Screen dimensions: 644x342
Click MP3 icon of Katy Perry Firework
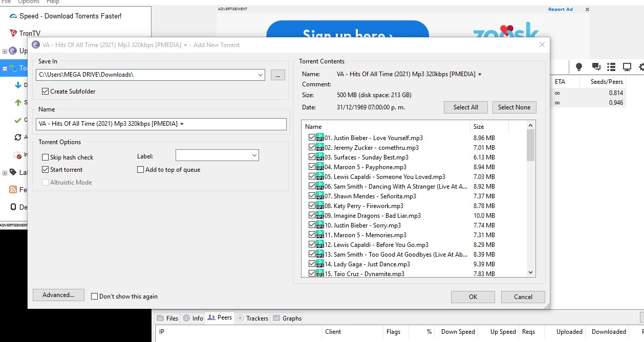click(x=320, y=206)
